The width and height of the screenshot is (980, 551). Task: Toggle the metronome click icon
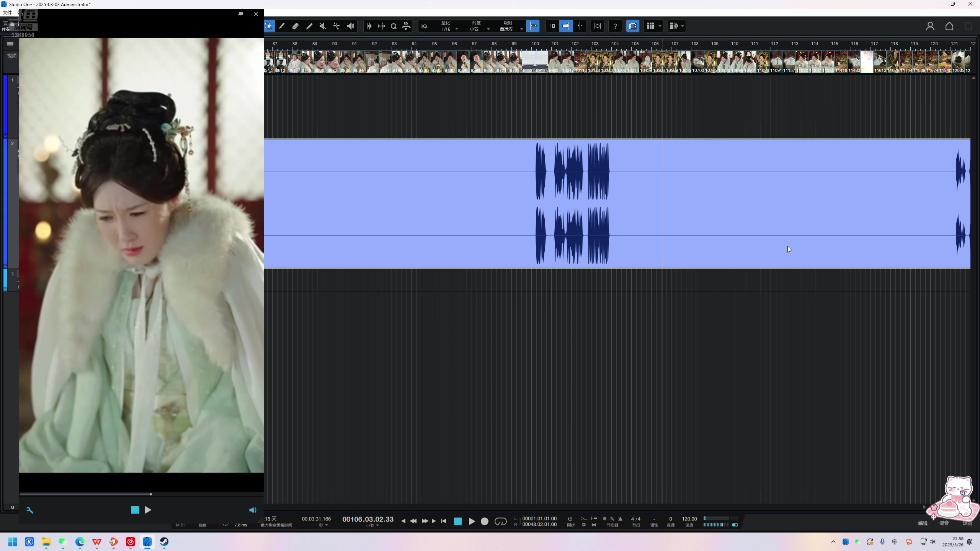pos(620,519)
